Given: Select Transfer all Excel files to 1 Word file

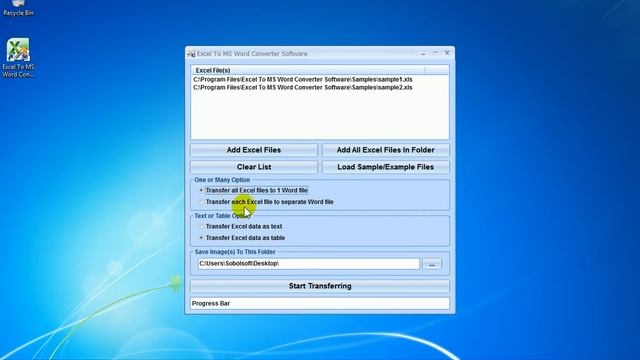Looking at the screenshot, I should tap(253, 190).
